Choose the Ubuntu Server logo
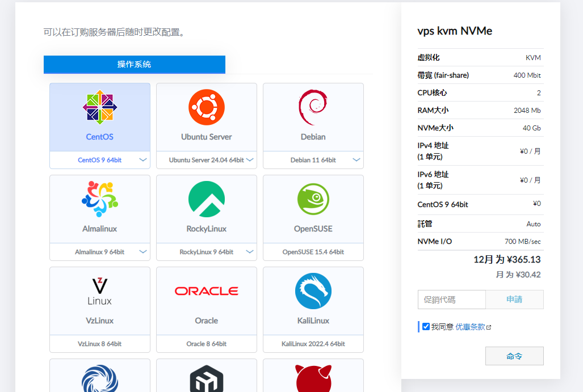 pyautogui.click(x=207, y=107)
